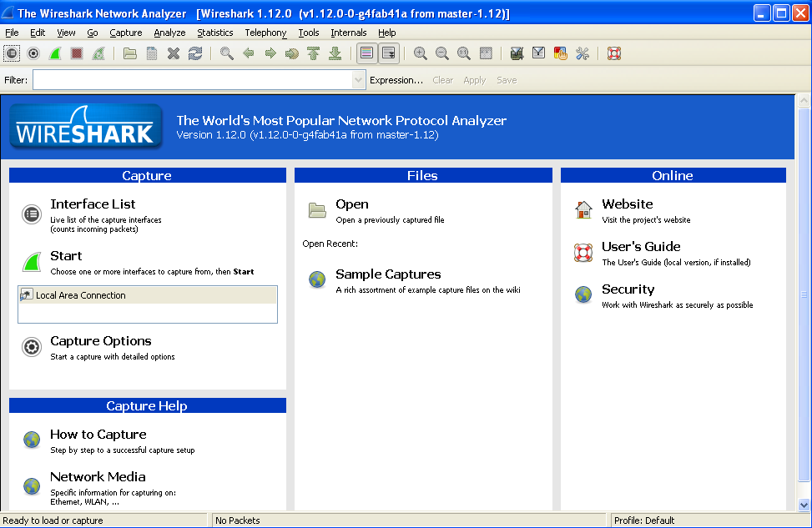This screenshot has width=812, height=528.
Task: Click the scrollbar up arrow
Action: (x=803, y=100)
